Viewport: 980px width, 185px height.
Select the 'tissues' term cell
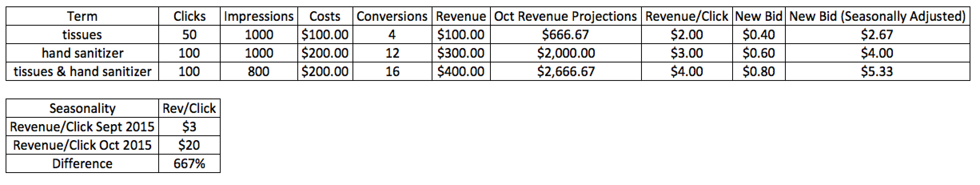[x=82, y=35]
